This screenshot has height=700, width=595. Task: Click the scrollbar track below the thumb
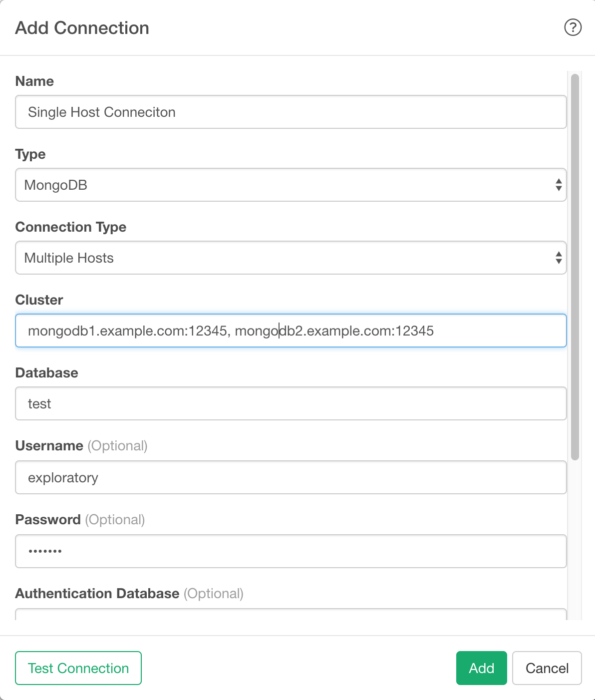[575, 539]
